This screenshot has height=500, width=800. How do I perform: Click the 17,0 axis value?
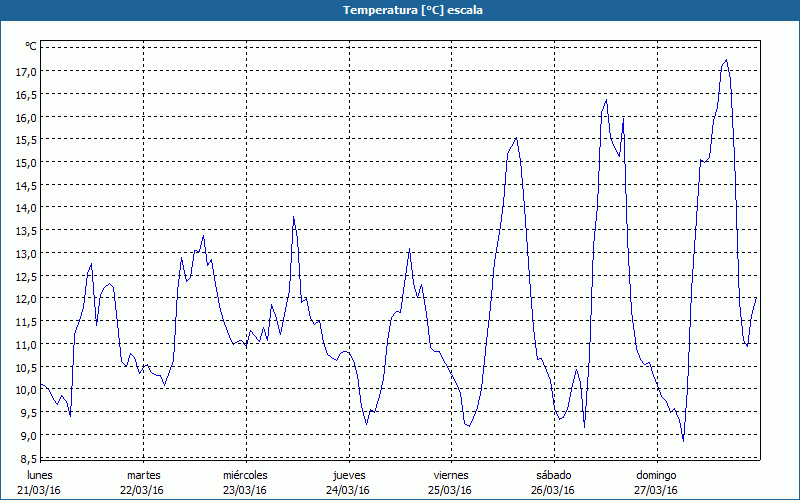pos(27,72)
